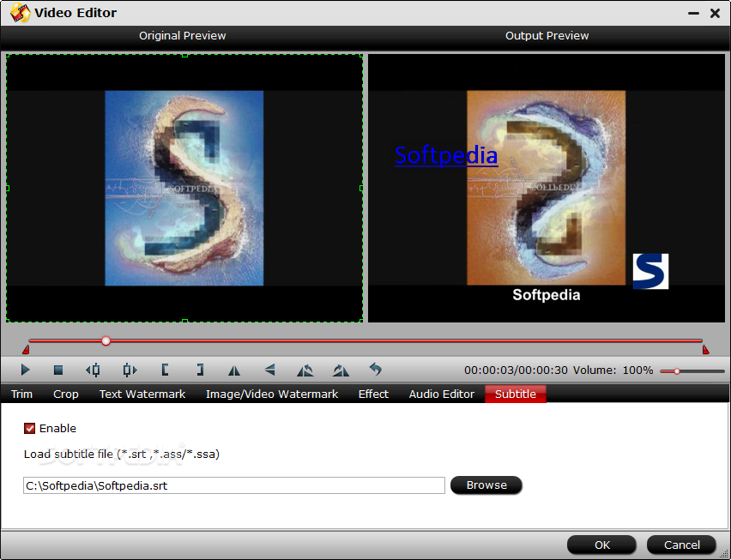The width and height of the screenshot is (731, 560).
Task: Click the subtitle file path field
Action: [234, 485]
